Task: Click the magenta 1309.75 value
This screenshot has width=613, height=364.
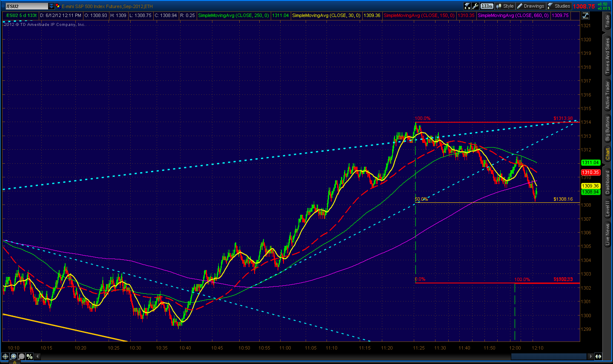Action: point(560,15)
